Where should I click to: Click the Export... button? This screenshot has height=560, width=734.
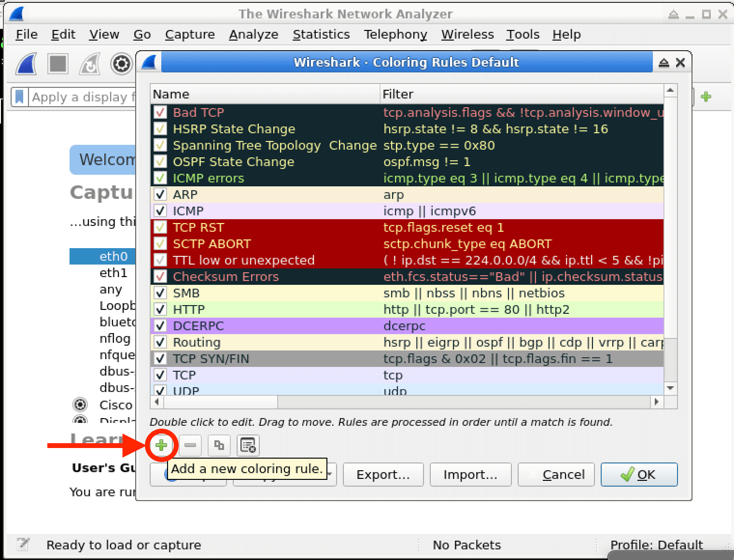pyautogui.click(x=383, y=475)
